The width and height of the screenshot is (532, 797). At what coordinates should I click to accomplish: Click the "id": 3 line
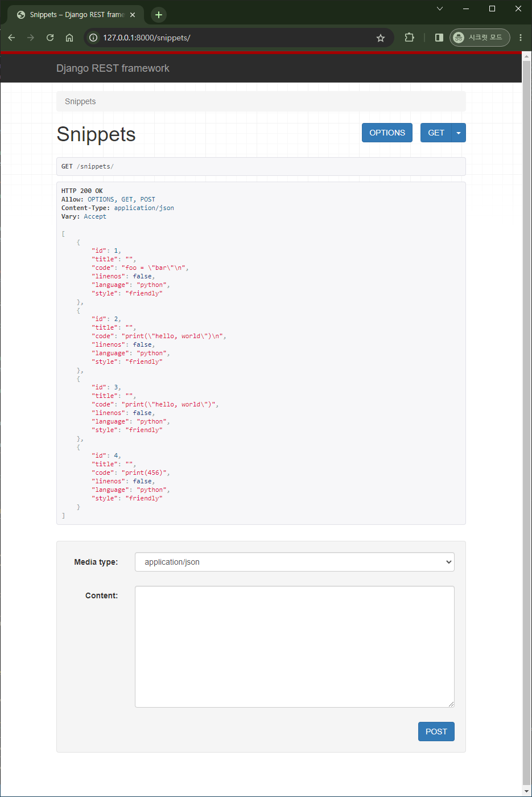pyautogui.click(x=106, y=387)
